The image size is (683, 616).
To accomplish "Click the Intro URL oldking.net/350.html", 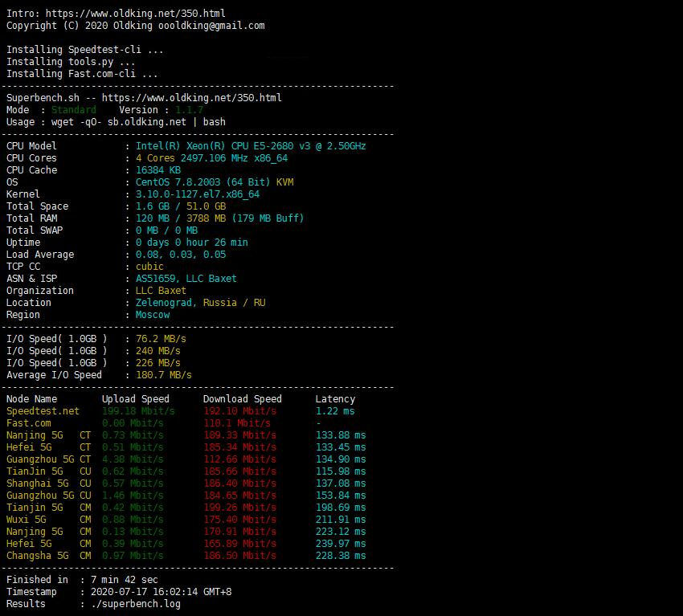I will [x=136, y=14].
